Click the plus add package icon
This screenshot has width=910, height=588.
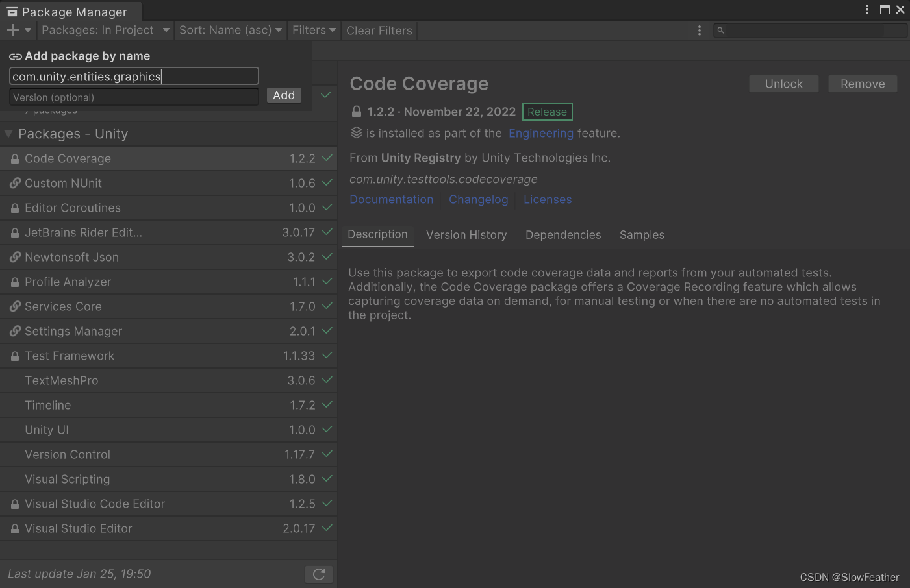(x=12, y=30)
